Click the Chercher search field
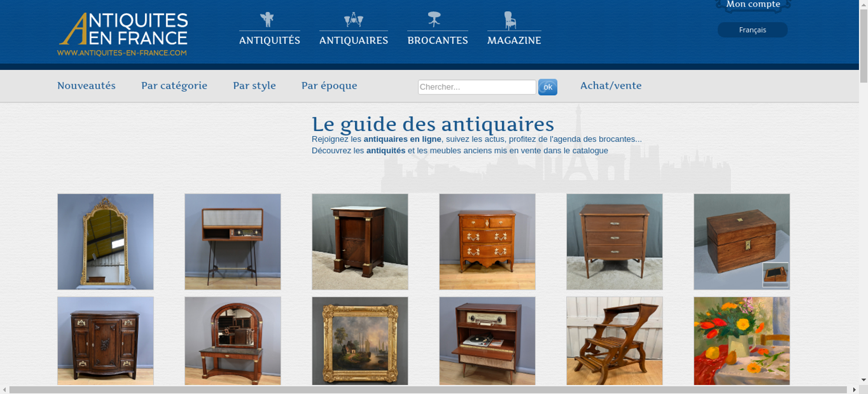The image size is (868, 394). coord(477,87)
